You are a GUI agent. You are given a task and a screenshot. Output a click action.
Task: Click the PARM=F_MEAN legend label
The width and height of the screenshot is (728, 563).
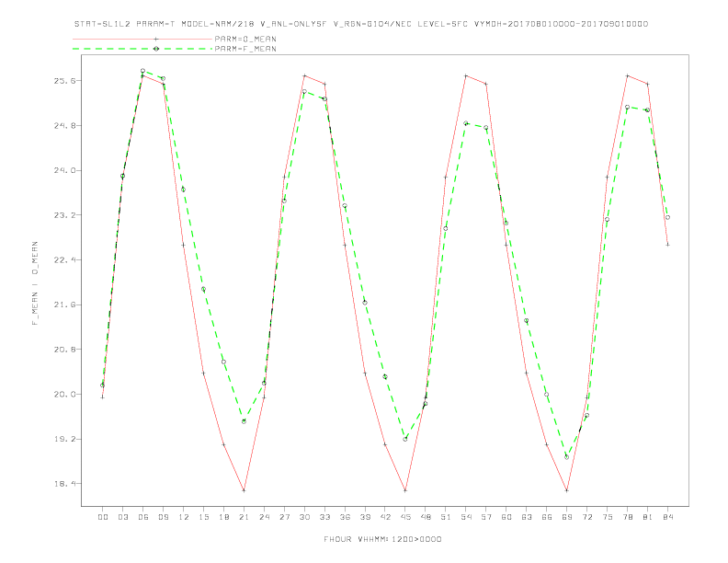245,49
